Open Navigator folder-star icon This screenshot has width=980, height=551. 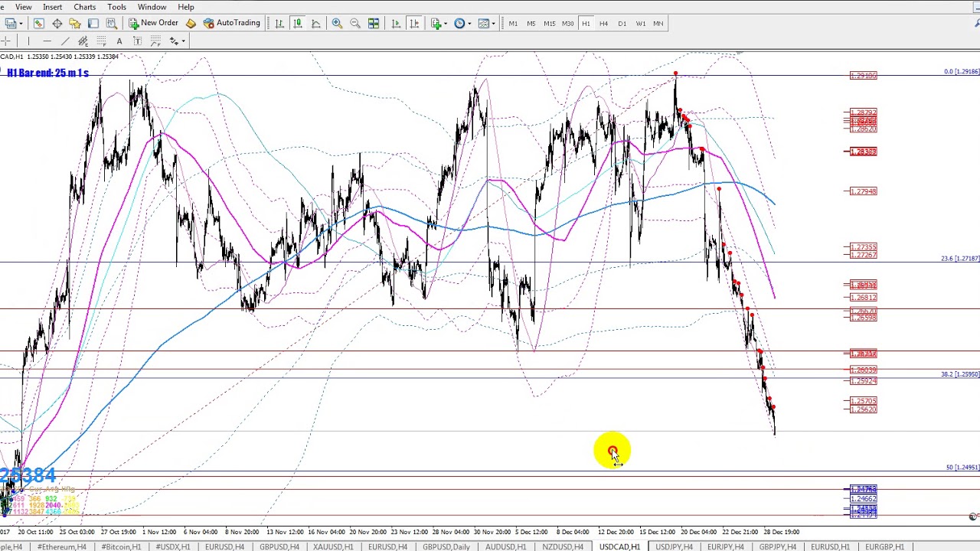click(x=75, y=23)
